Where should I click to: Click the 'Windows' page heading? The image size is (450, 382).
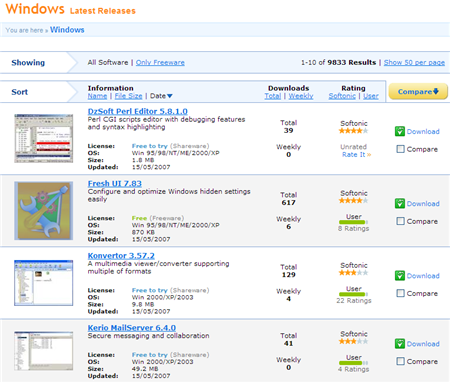[35, 9]
